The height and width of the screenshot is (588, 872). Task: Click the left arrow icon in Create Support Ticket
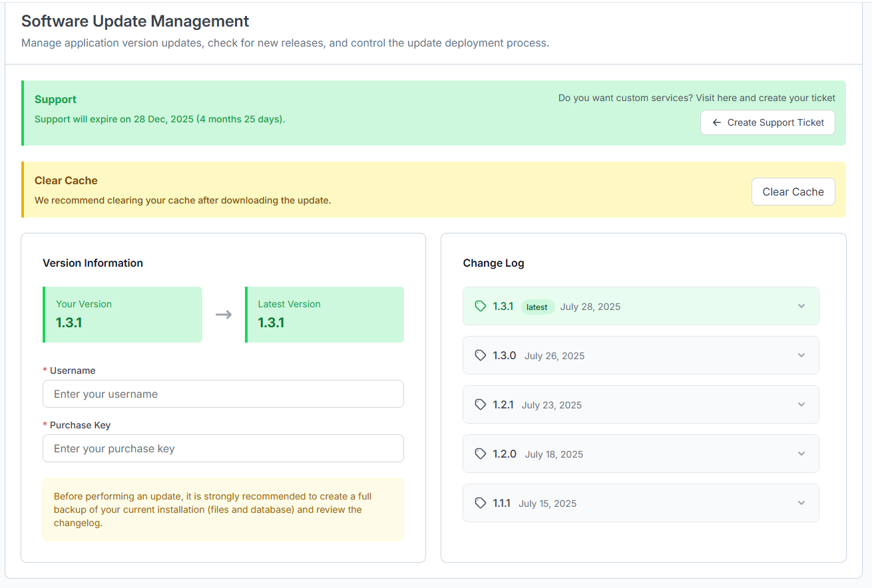[x=717, y=122]
